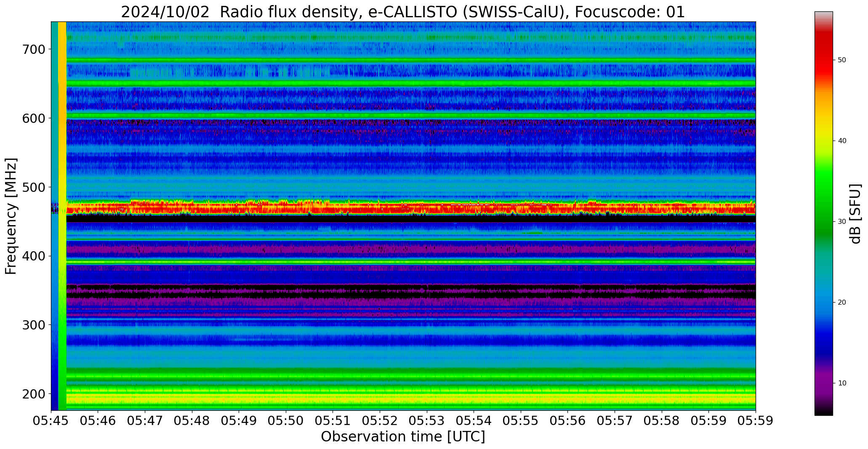Click the colorbar tick label 40
The width and height of the screenshot is (868, 449).
(842, 141)
